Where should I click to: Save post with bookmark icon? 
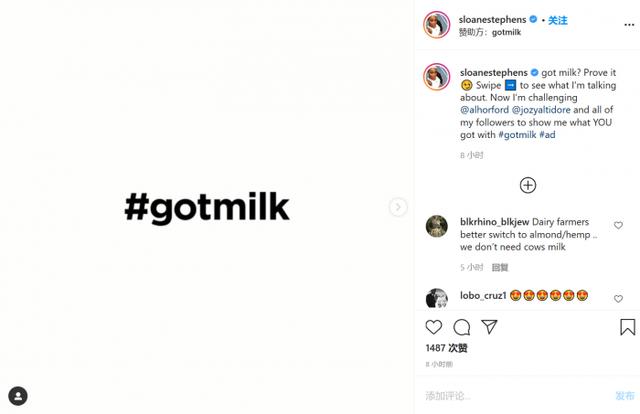click(627, 327)
